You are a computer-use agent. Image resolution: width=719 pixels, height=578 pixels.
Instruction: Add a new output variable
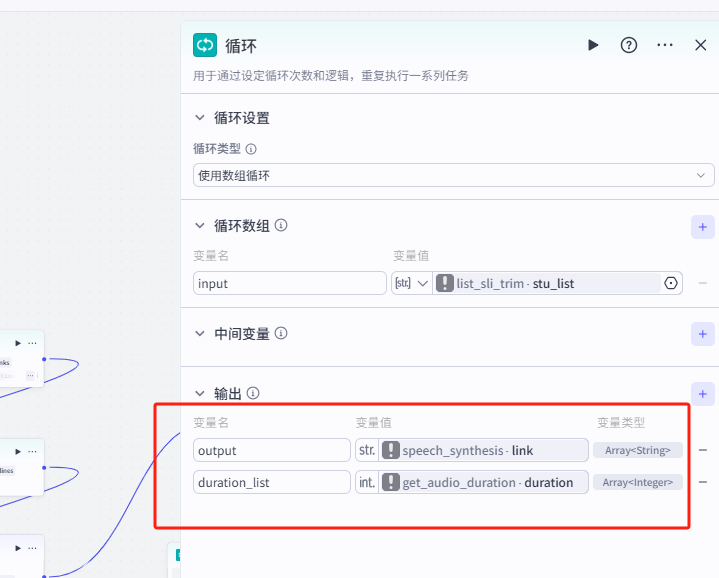[703, 394]
